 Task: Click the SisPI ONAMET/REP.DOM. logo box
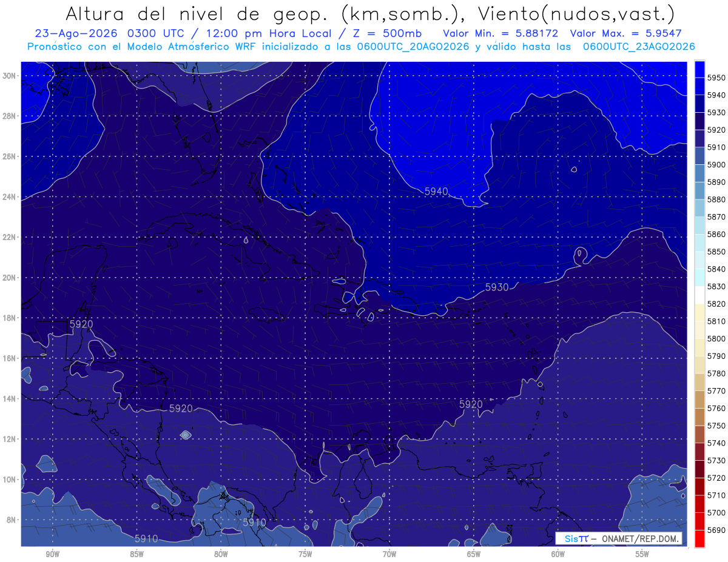[x=618, y=538]
